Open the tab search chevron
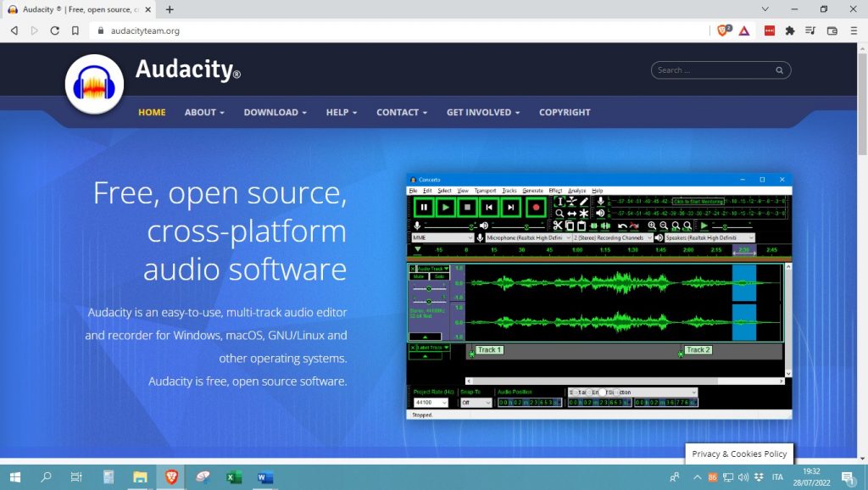The height and width of the screenshot is (490, 868). 765,9
